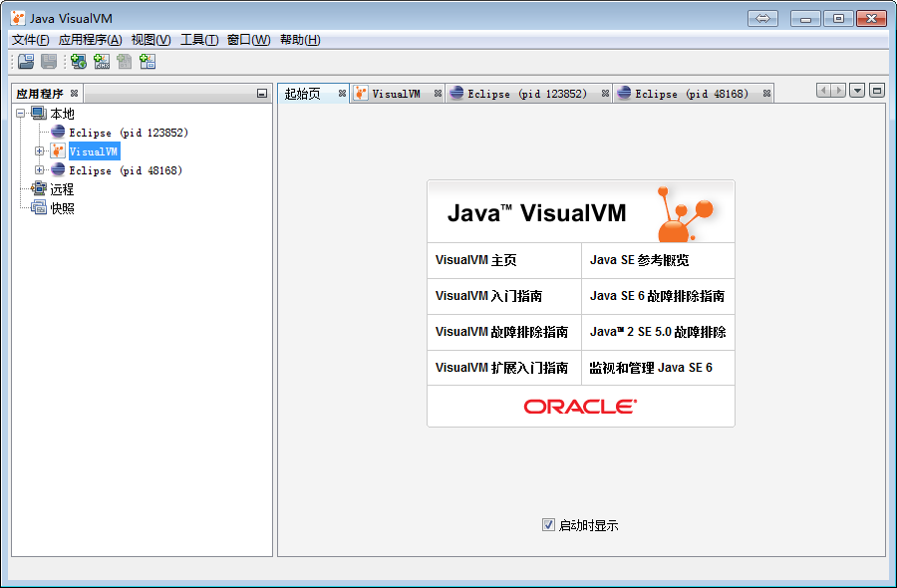Close the 应用程序 panel
Image resolution: width=897 pixels, height=588 pixels.
74,94
